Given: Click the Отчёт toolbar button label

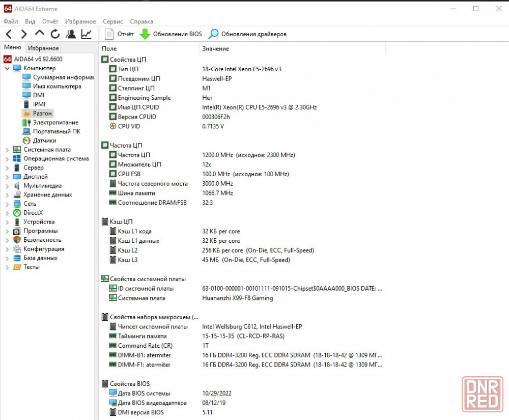Looking at the screenshot, I should pos(125,34).
